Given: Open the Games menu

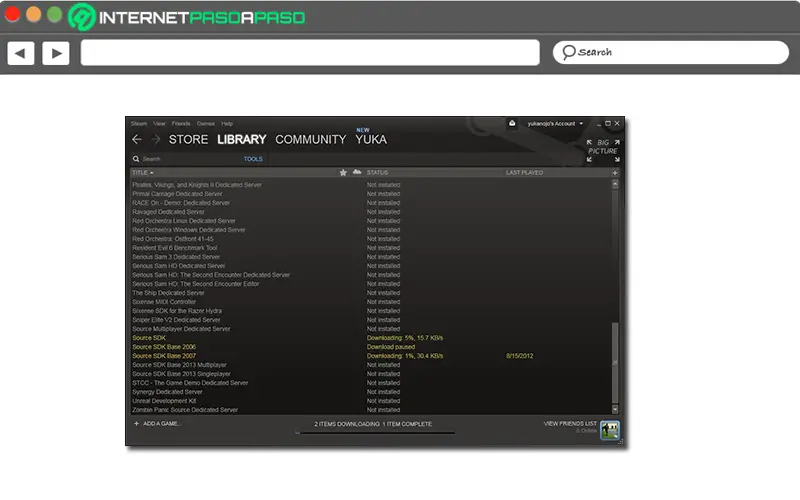Looking at the screenshot, I should 206,123.
